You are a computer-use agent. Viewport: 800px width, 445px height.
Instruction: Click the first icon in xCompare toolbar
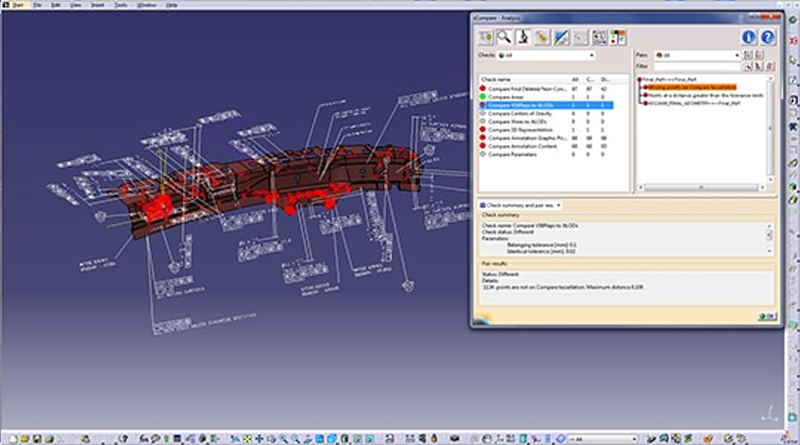(486, 37)
